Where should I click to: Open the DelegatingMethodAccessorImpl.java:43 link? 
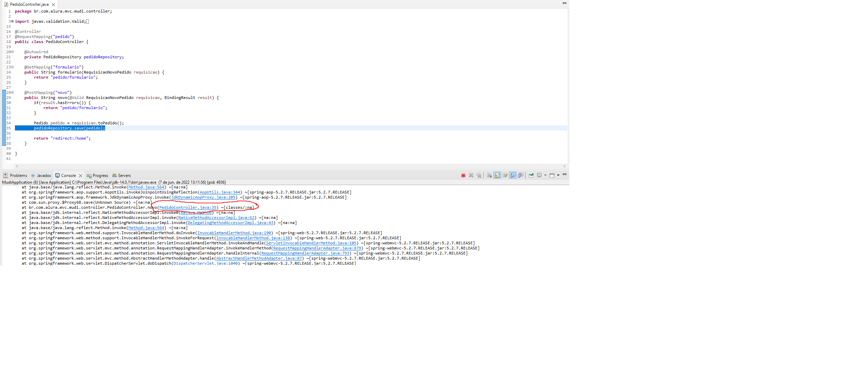point(231,223)
